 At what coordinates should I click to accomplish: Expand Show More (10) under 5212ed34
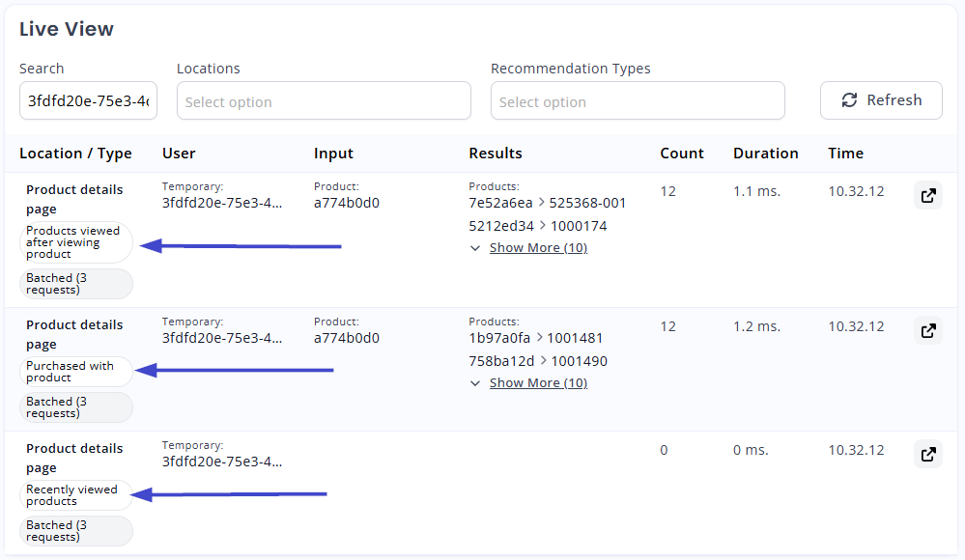tap(538, 247)
